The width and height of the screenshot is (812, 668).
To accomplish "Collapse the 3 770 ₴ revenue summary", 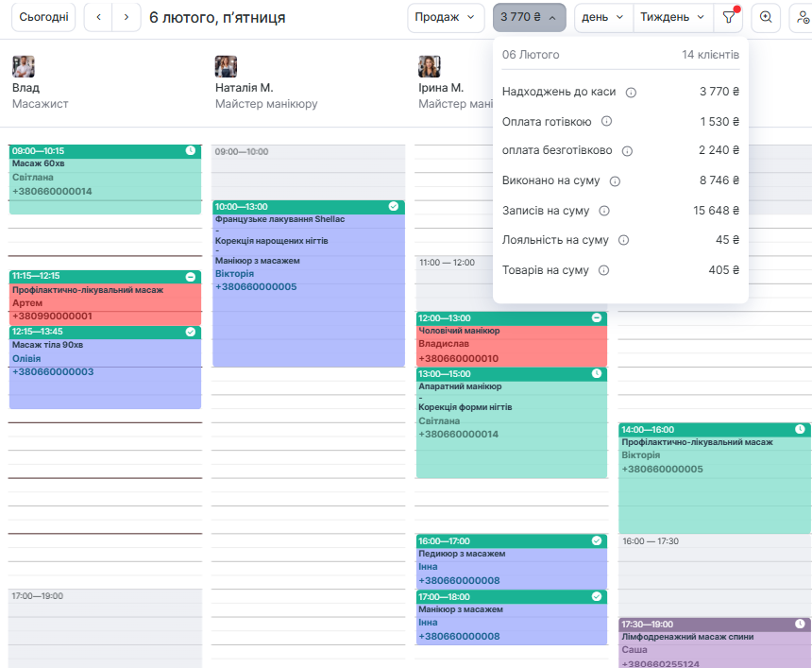I will 529,17.
